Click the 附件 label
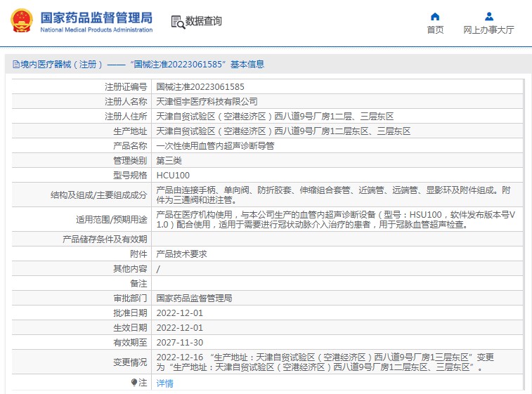Viewport: 532px width, 394px height. tap(138, 254)
